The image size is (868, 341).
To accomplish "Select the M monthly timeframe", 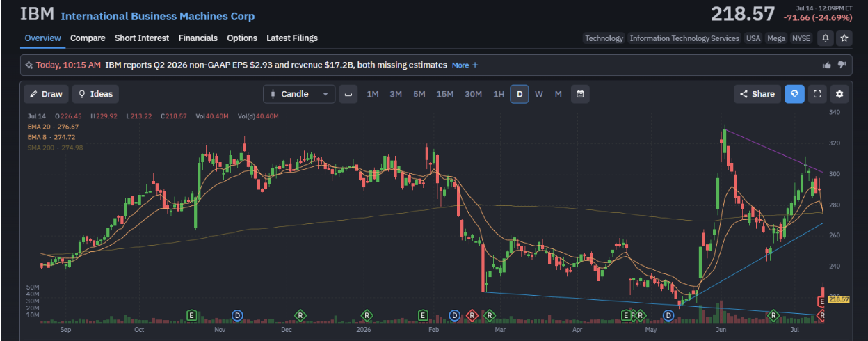I will [558, 95].
